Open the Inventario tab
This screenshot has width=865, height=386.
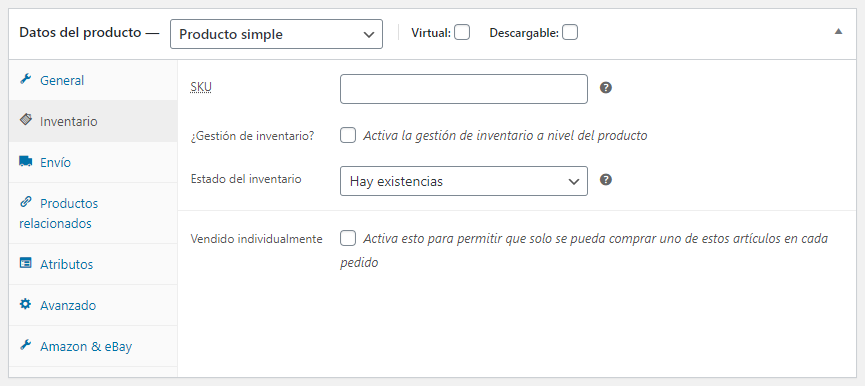click(x=93, y=121)
